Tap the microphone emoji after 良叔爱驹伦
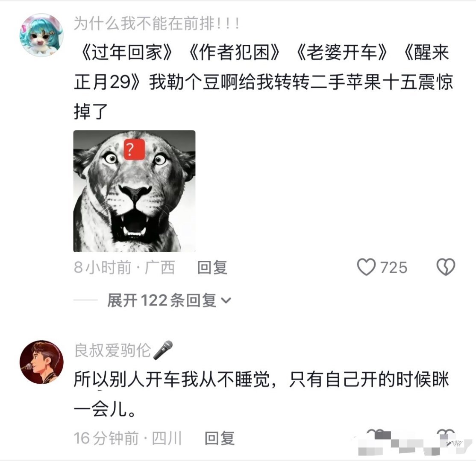The image size is (476, 461). tap(163, 350)
